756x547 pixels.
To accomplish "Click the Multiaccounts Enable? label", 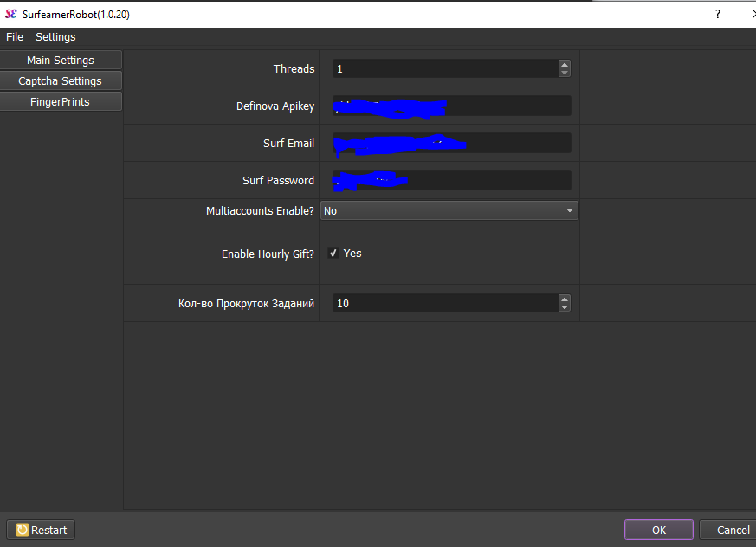I will (x=260, y=210).
